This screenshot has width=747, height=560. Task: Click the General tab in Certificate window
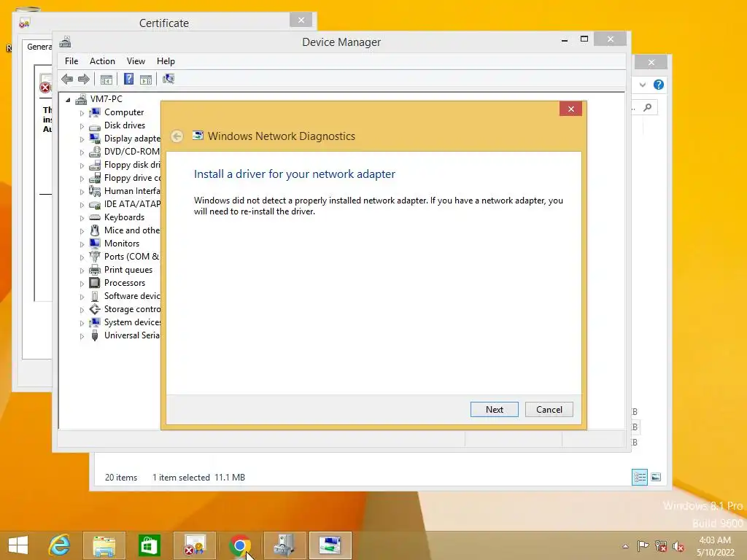(38, 47)
